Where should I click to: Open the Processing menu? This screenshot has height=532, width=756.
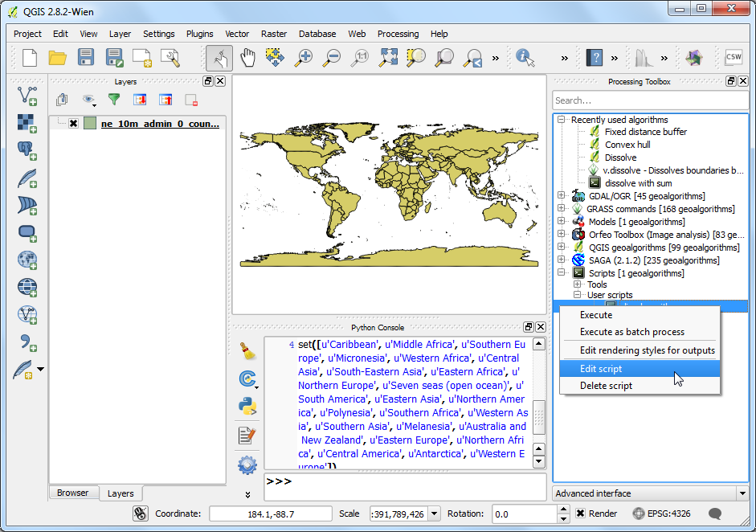tap(398, 34)
